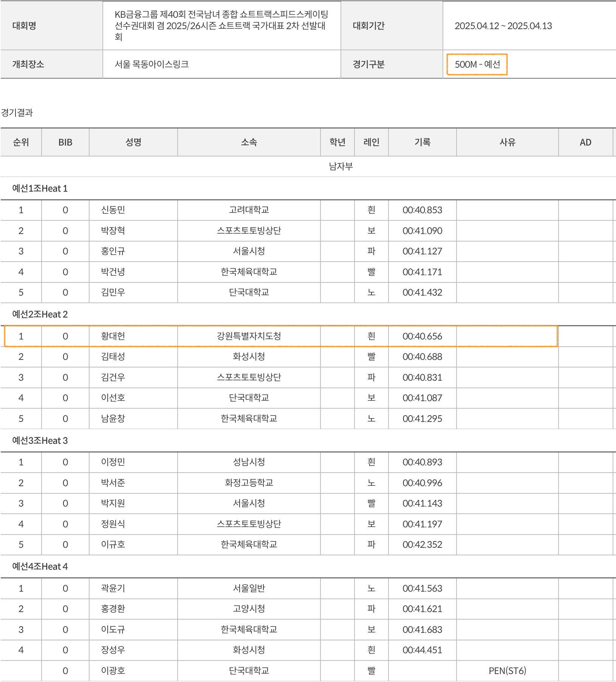Select skater name 황대헌 in Heat 2
The image size is (616, 682).
[113, 336]
